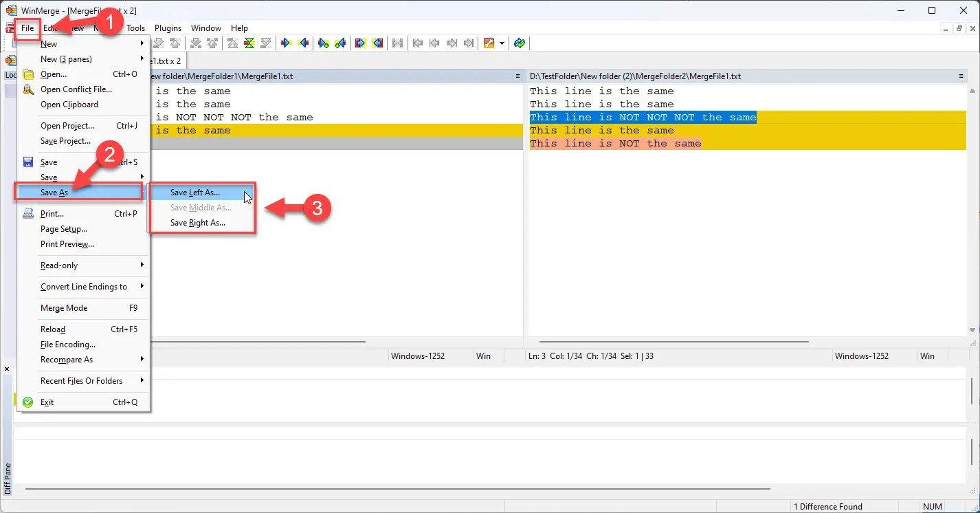The width and height of the screenshot is (980, 513).
Task: Use Copy Left and Advance icon
Action: pyautogui.click(x=340, y=43)
